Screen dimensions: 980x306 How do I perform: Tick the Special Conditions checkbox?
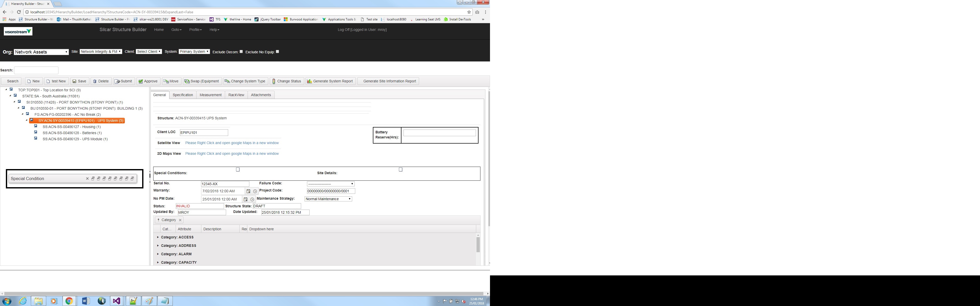(x=238, y=170)
